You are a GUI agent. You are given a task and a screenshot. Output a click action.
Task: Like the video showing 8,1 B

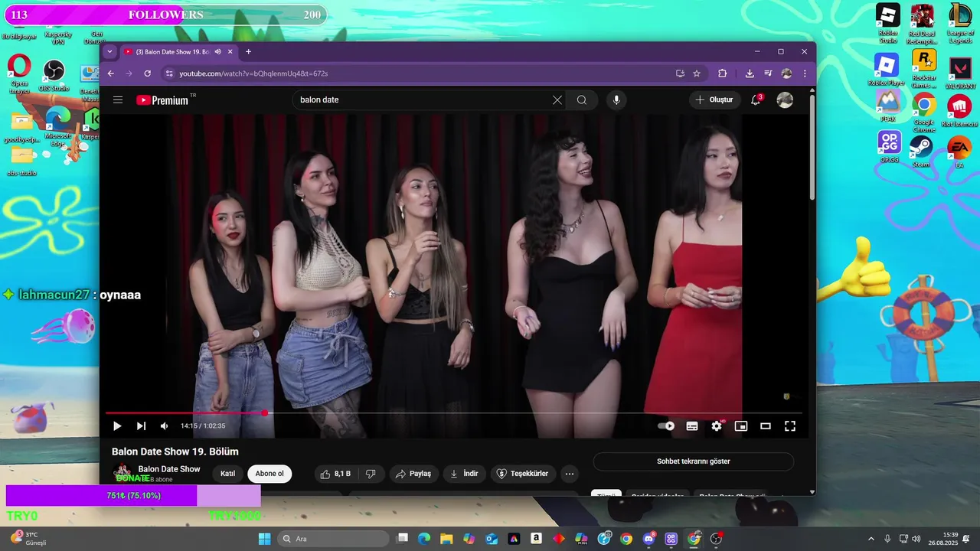pos(335,474)
